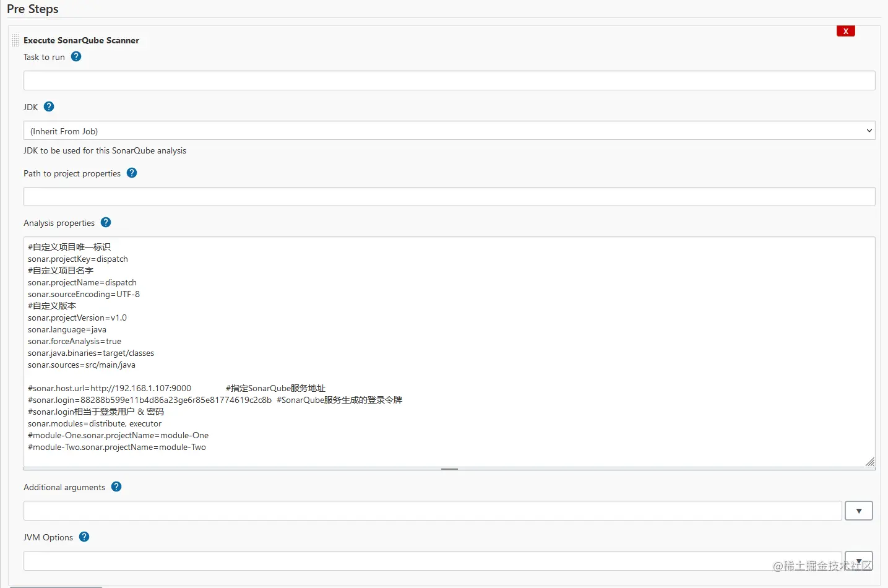The width and height of the screenshot is (888, 588).
Task: Click the #module-One.sonar.projectName line
Action: click(x=118, y=435)
